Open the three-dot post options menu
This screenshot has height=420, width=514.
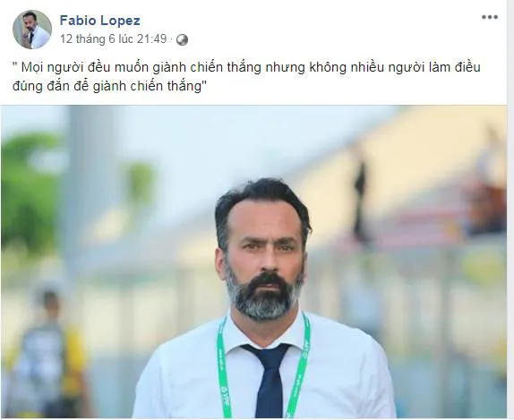490,17
